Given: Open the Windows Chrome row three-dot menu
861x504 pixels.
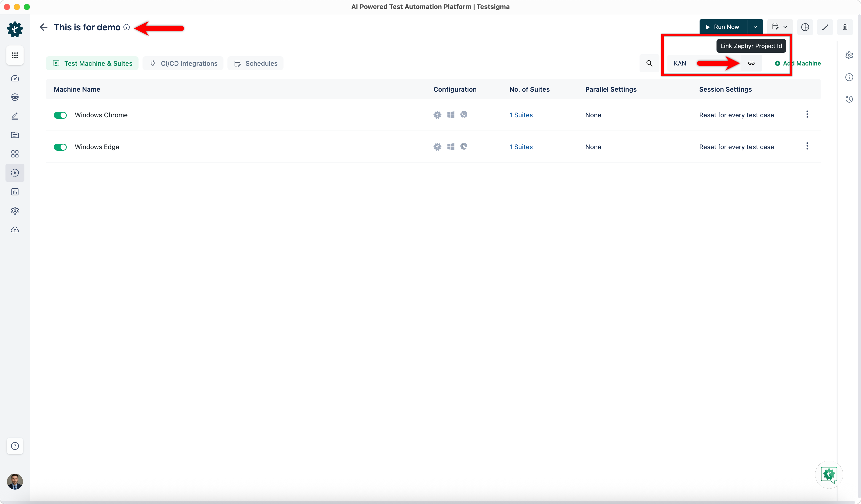Looking at the screenshot, I should coord(807,114).
